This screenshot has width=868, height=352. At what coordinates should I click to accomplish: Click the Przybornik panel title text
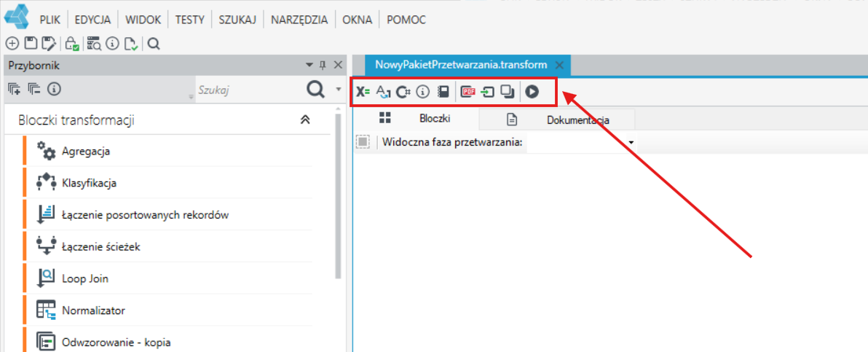33,66
